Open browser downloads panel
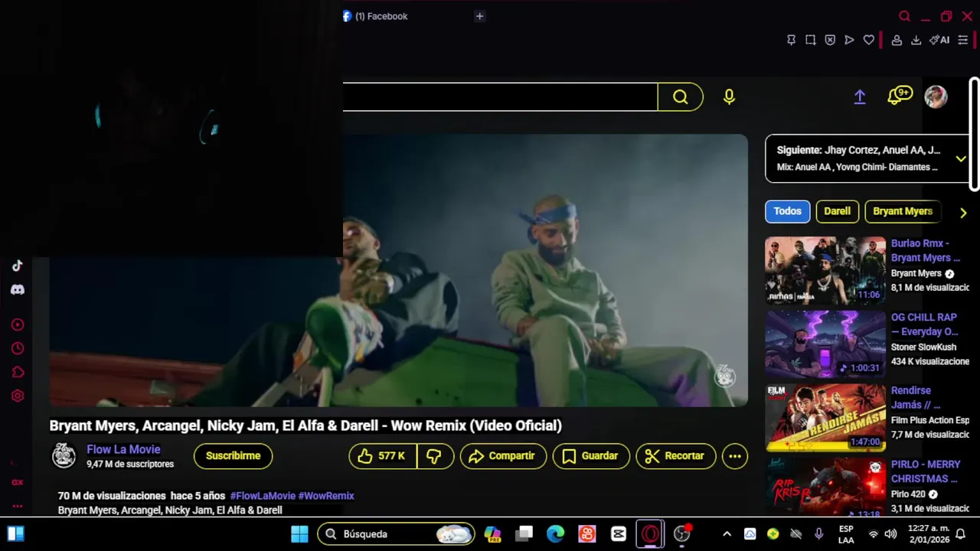Image resolution: width=980 pixels, height=551 pixels. point(916,40)
